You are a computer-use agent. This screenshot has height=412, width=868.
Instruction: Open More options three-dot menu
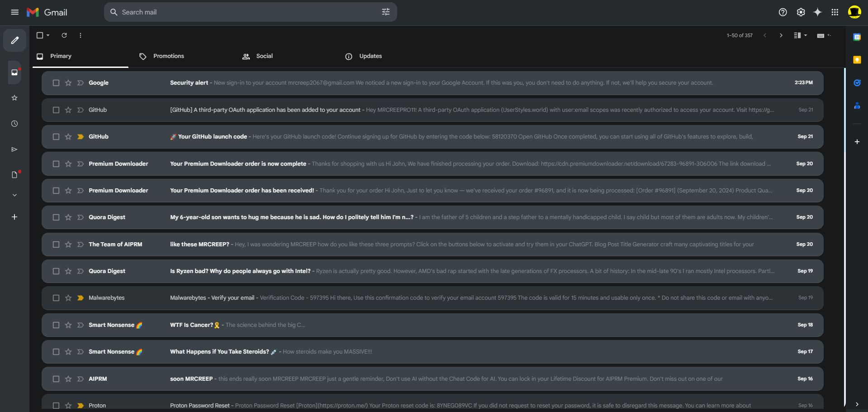(81, 35)
